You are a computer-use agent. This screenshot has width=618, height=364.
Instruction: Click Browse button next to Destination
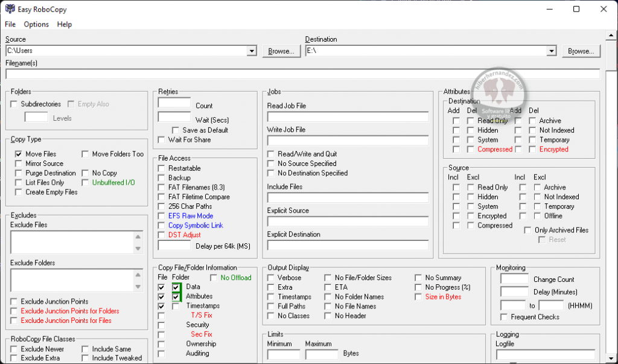click(581, 51)
